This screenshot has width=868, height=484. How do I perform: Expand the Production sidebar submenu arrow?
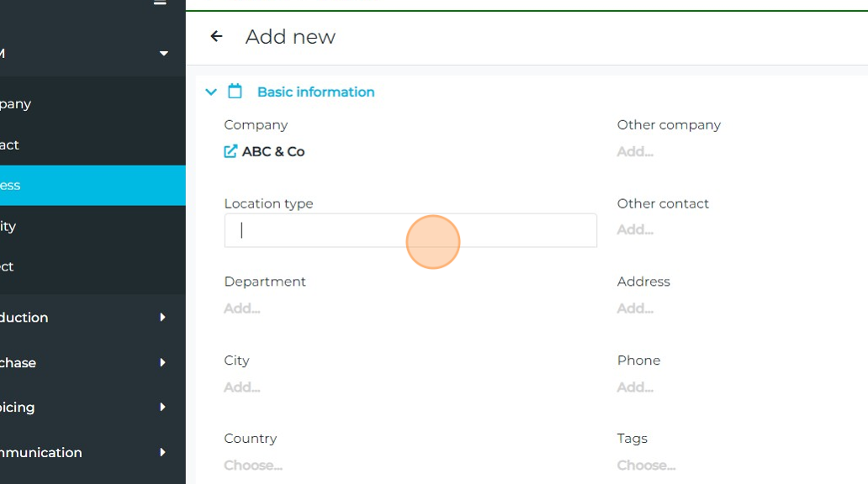point(162,318)
